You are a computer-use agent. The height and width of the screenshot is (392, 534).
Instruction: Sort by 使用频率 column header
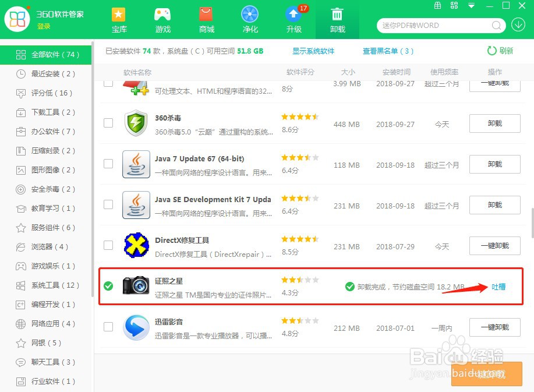pos(444,72)
